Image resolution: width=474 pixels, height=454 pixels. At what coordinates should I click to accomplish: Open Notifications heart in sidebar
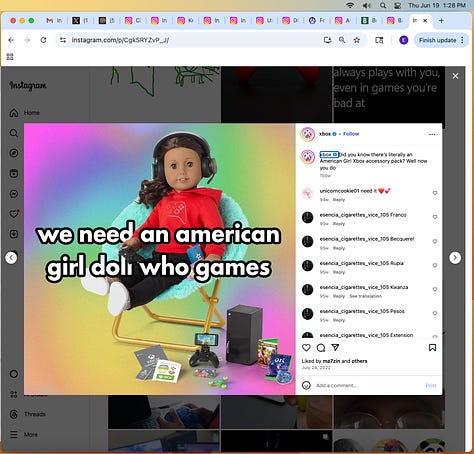[x=14, y=214]
